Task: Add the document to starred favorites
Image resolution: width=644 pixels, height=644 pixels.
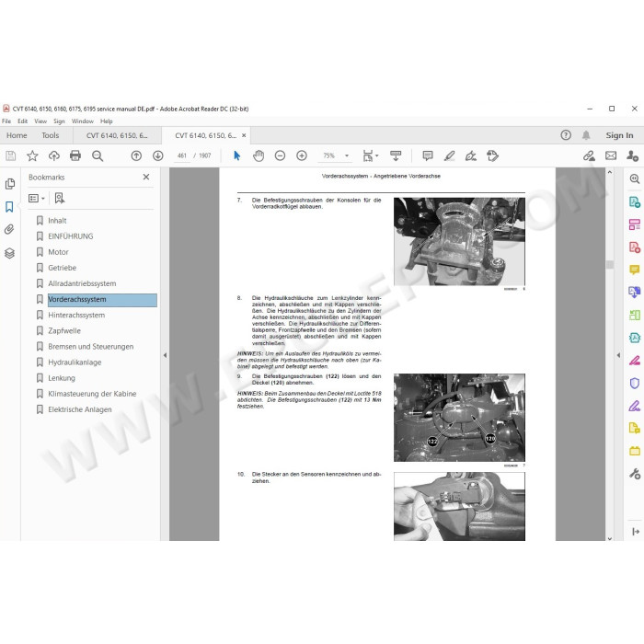Action: 32,155
